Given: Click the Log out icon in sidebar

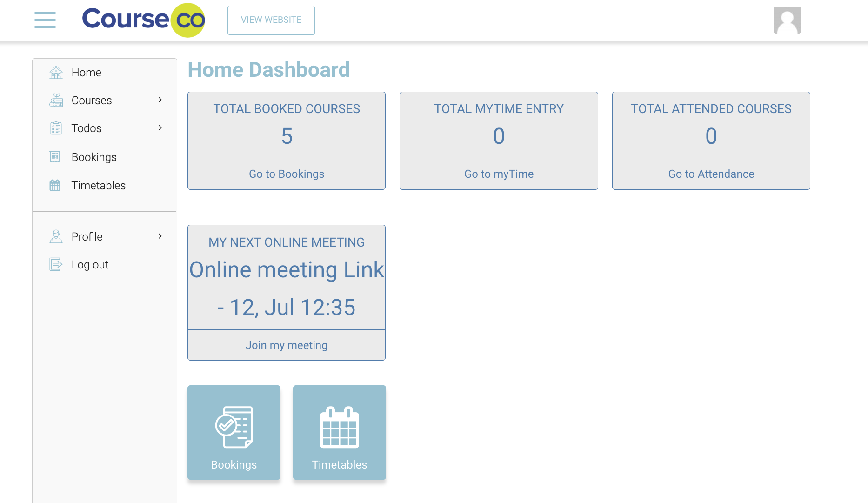Looking at the screenshot, I should click(x=56, y=265).
